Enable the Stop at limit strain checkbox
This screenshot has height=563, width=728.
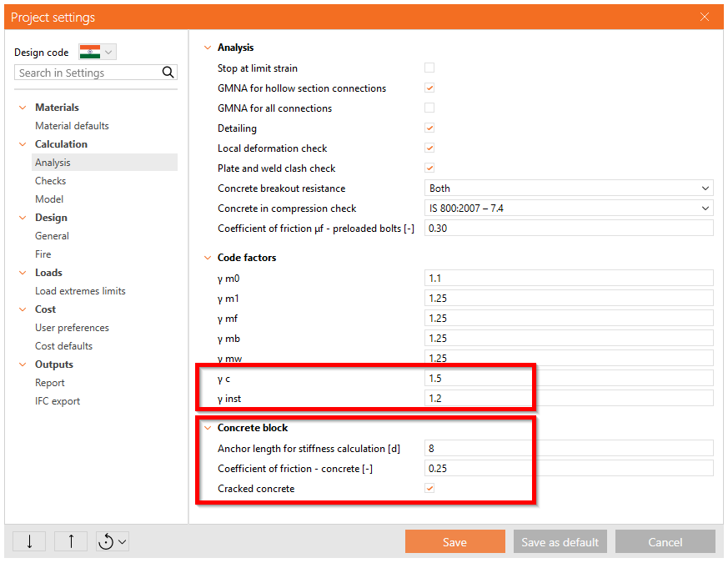[429, 68]
